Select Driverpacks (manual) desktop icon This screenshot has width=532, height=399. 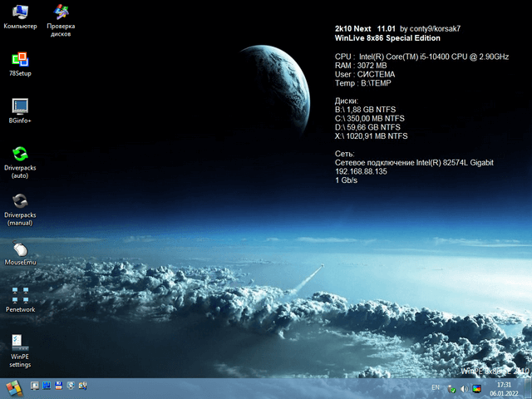pyautogui.click(x=20, y=209)
